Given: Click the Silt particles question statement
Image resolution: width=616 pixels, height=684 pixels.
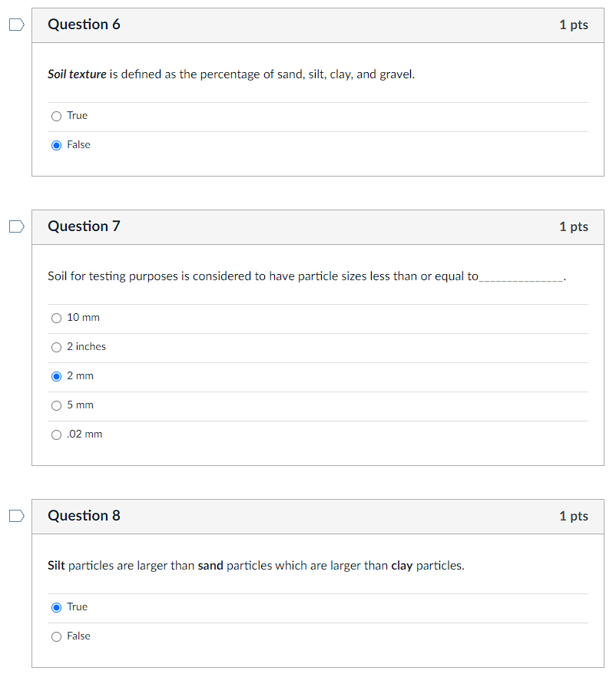Looking at the screenshot, I should tap(256, 566).
